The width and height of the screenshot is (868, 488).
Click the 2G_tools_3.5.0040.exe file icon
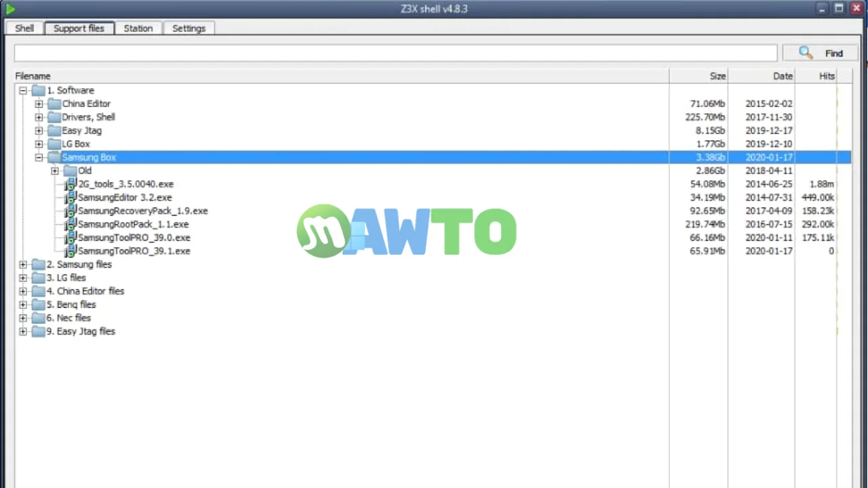[x=71, y=184]
